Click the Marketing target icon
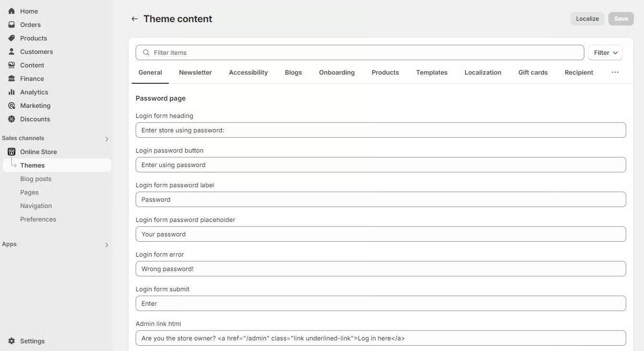Image resolution: width=644 pixels, height=351 pixels. (12, 105)
